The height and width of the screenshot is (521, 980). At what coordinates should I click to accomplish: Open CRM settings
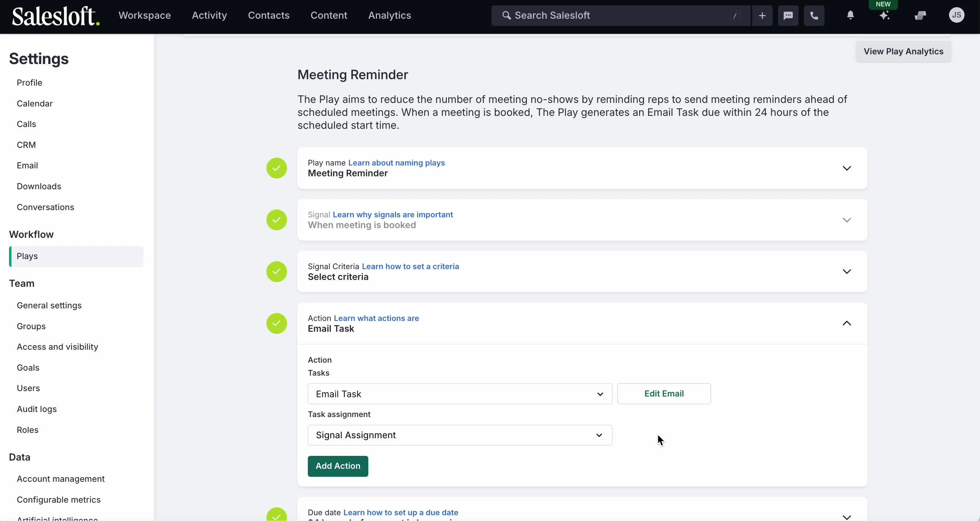pyautogui.click(x=26, y=145)
